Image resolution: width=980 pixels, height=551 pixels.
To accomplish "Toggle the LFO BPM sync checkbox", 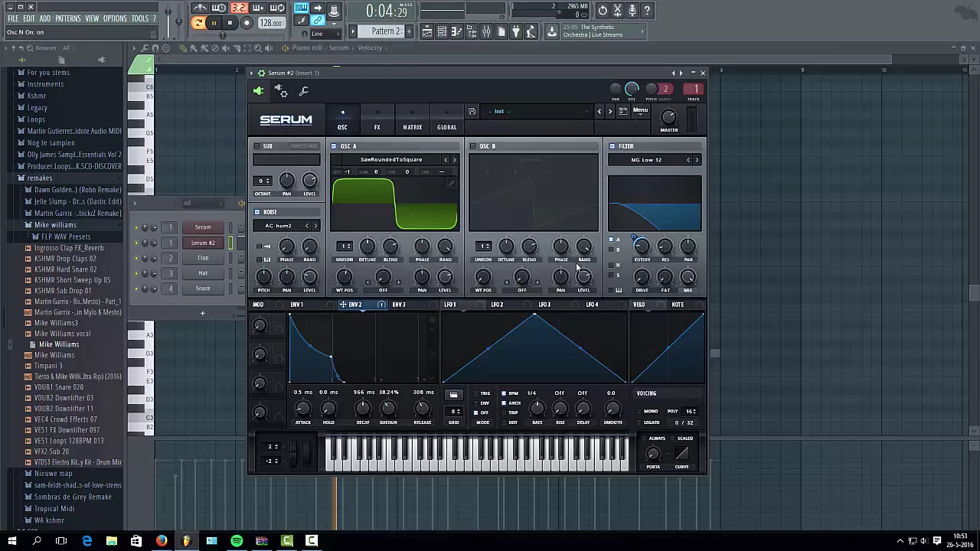I will pos(504,393).
